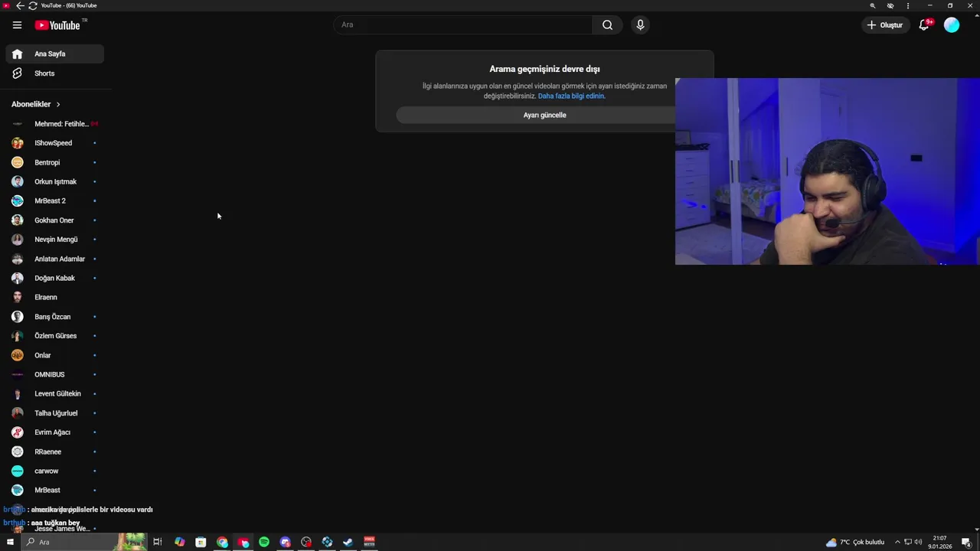Open OBS Studio from taskbar
The width and height of the screenshot is (980, 551).
pos(306,542)
